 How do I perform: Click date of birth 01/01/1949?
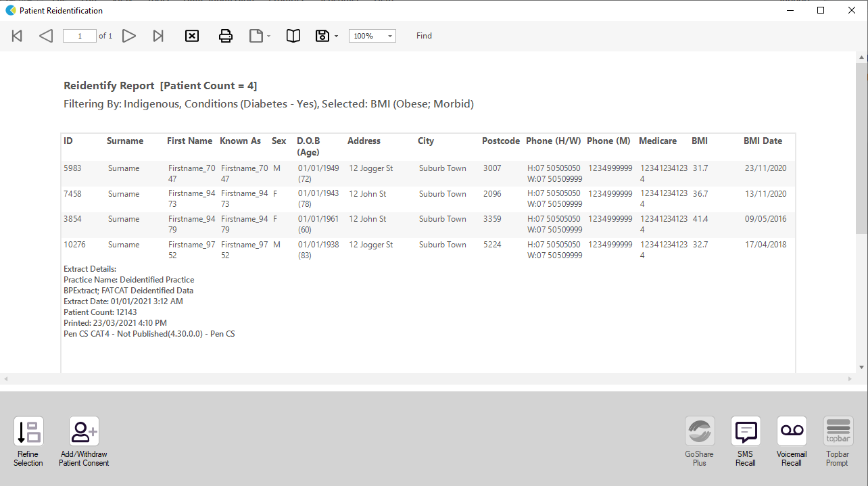click(x=318, y=168)
